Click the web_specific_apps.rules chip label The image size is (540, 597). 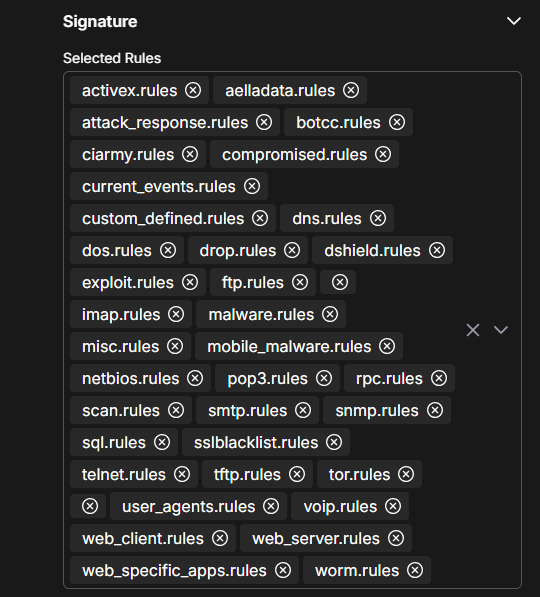tap(174, 571)
